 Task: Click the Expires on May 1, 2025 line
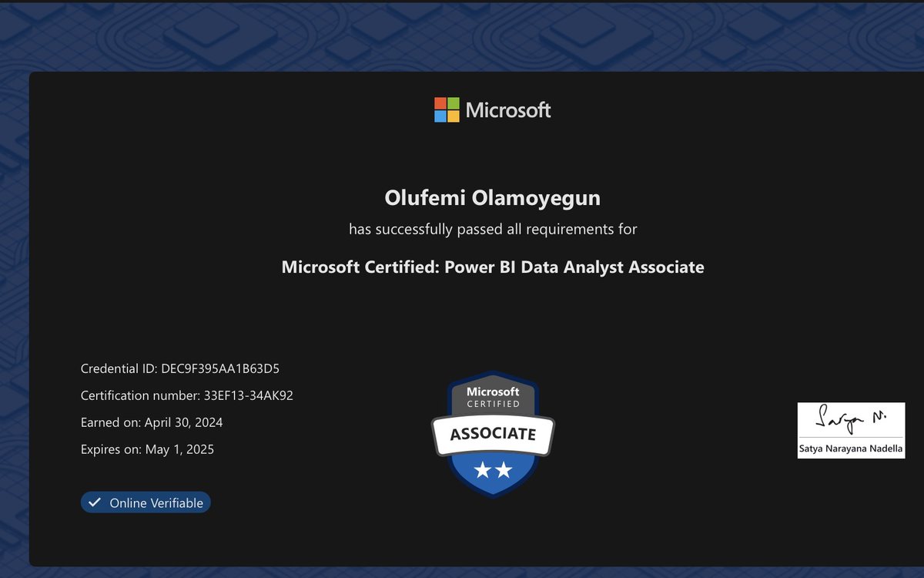tap(147, 449)
